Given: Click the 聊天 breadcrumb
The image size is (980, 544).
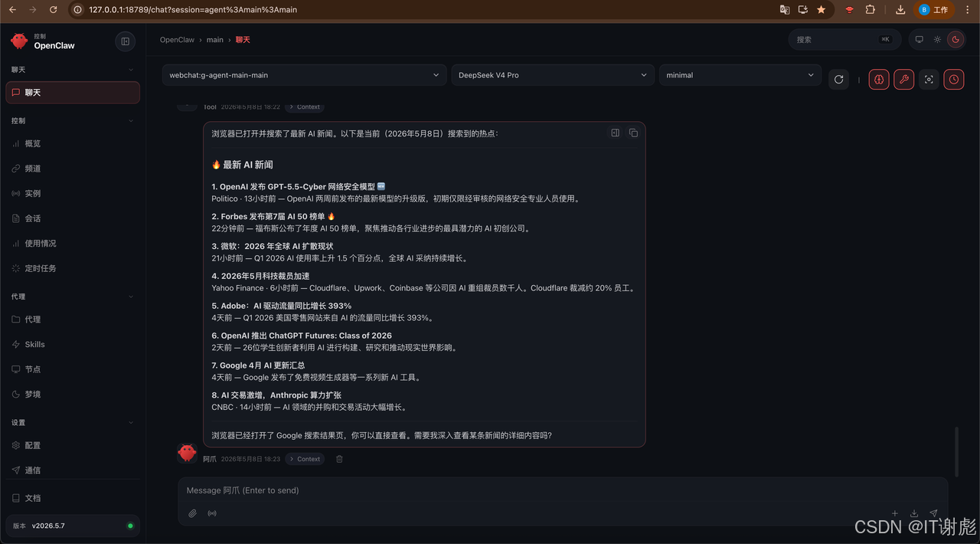Looking at the screenshot, I should (243, 40).
